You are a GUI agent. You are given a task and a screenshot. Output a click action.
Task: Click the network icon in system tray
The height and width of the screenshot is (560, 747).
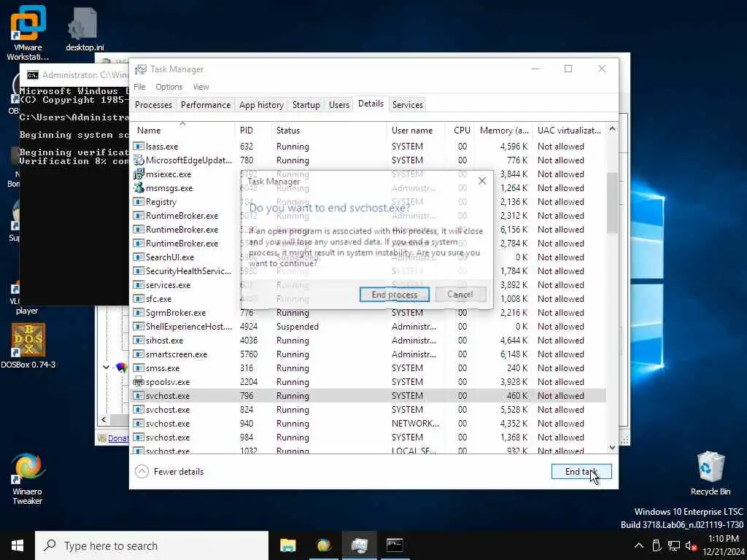673,545
